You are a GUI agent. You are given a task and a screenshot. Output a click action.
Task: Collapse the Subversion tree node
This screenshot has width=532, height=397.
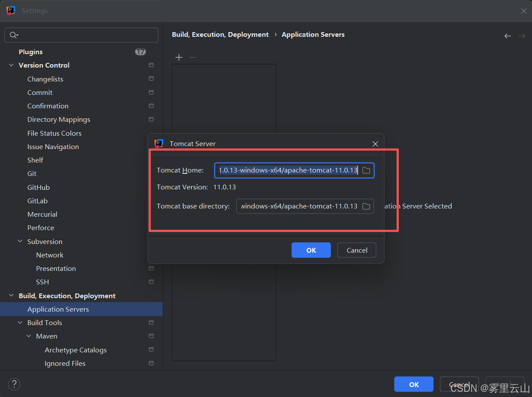point(20,241)
